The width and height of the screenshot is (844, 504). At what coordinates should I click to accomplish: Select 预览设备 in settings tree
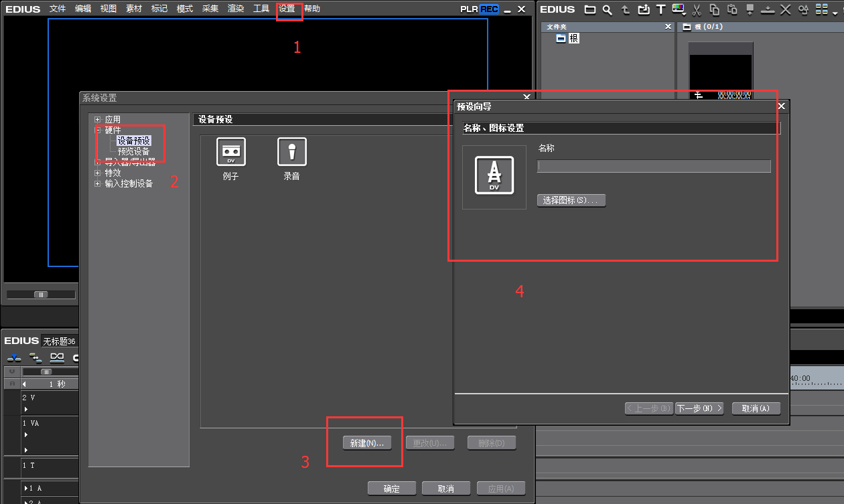(134, 151)
